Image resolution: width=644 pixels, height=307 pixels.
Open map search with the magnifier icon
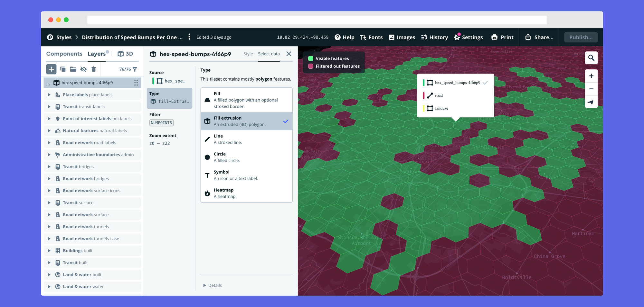[591, 58]
